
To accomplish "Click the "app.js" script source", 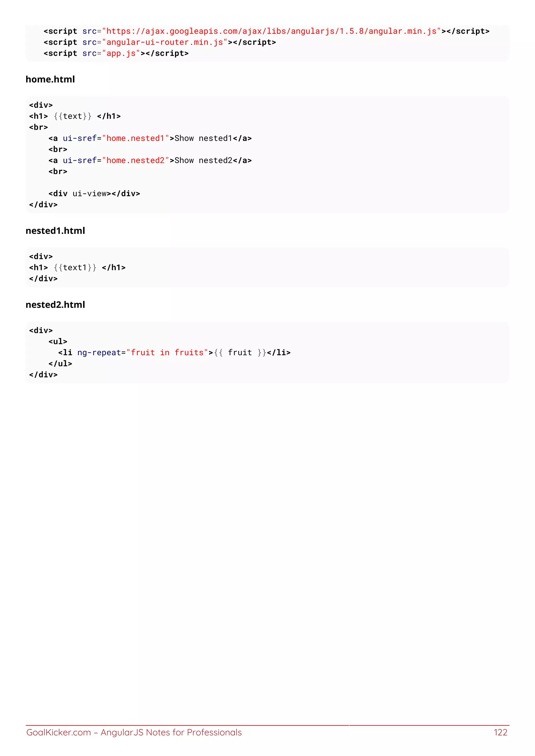I will [121, 53].
